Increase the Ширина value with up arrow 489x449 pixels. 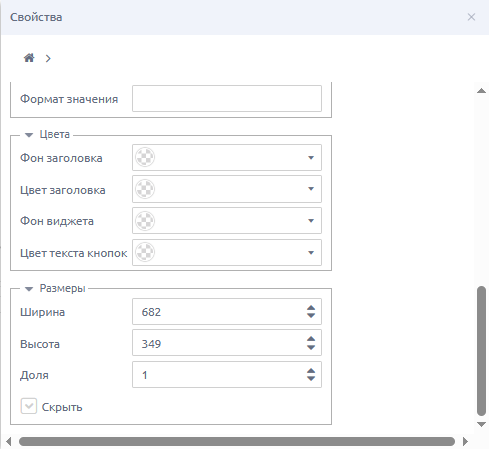coord(311,308)
